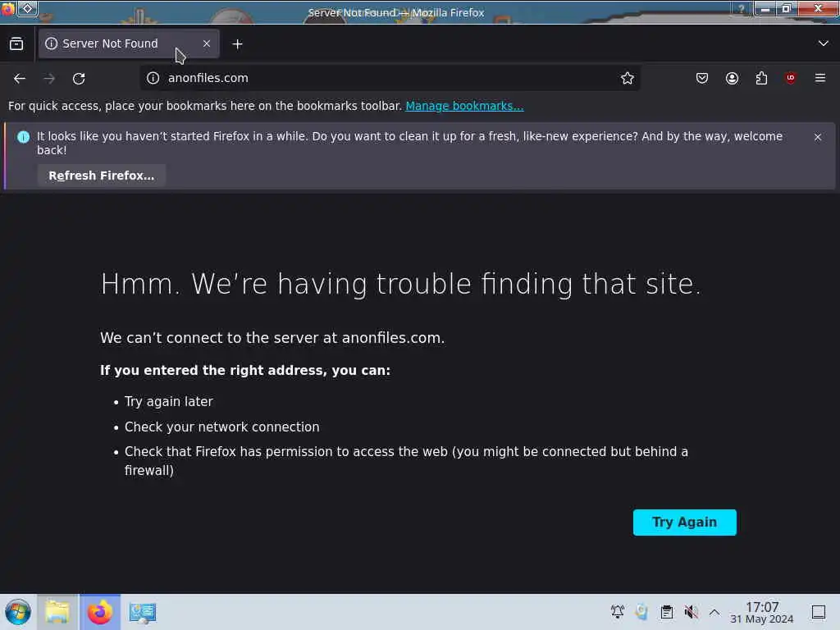The image size is (840, 630).
Task: Click the error heading text
Action: [x=400, y=284]
